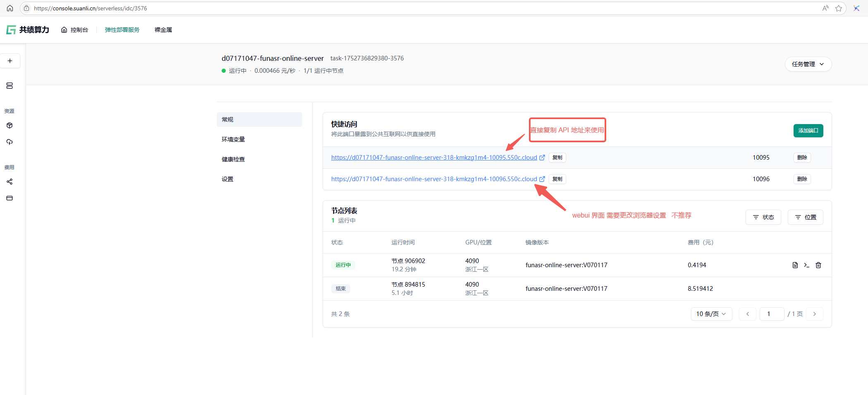The width and height of the screenshot is (868, 395).
Task: Open the billing card sidebar icon
Action: click(10, 198)
